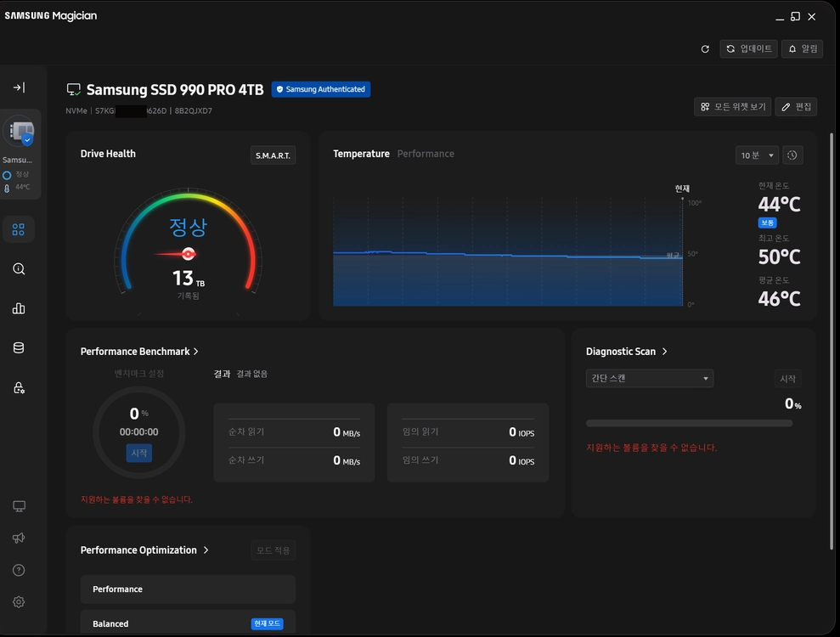This screenshot has height=637, width=840.
Task: Open the benchmark bar chart icon in sidebar
Action: (x=19, y=308)
